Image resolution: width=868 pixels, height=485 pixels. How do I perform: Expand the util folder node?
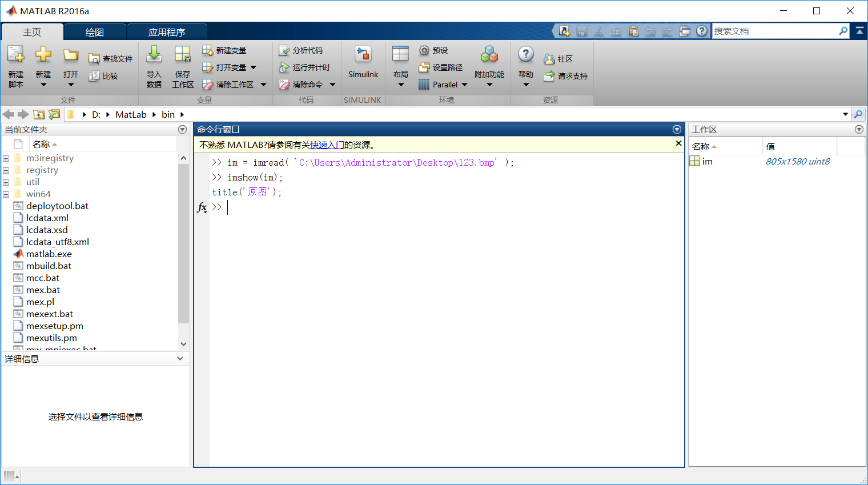coord(6,182)
